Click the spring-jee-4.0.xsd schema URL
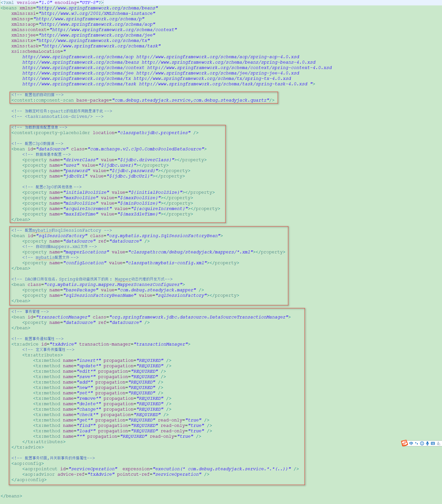 [218, 73]
